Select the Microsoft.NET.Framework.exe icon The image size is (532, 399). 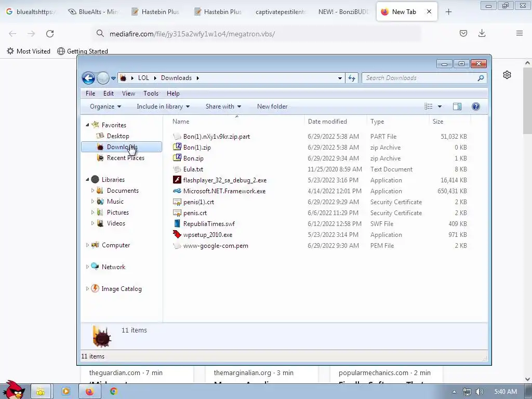click(177, 191)
